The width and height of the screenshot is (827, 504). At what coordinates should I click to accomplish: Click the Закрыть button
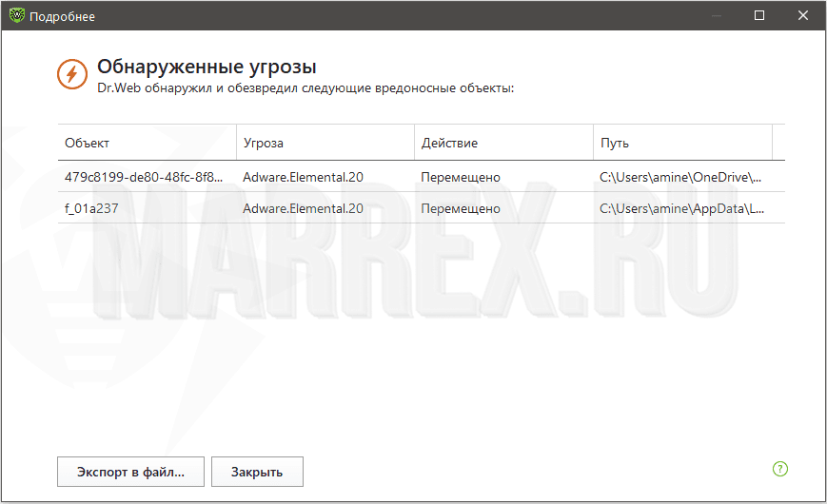point(257,472)
